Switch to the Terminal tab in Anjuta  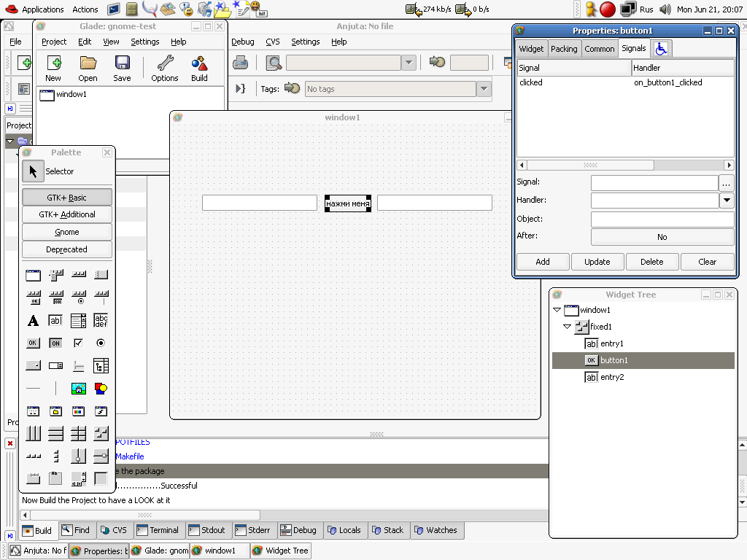pyautogui.click(x=158, y=530)
